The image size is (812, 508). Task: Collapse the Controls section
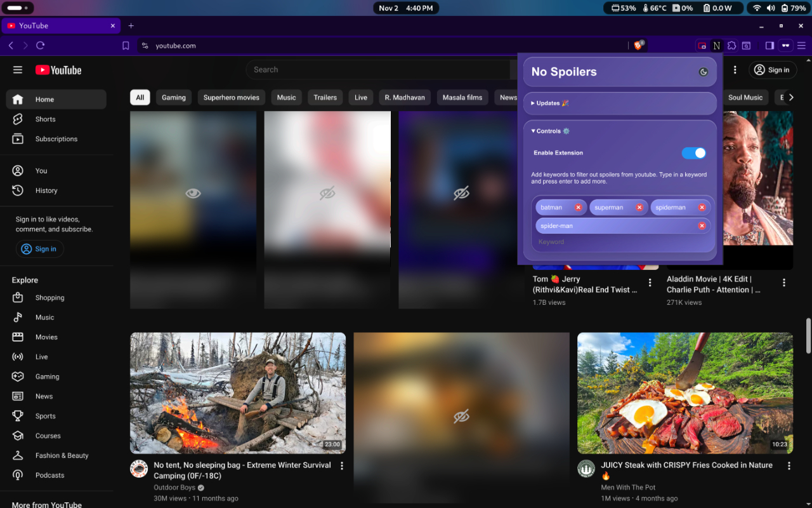[551, 131]
